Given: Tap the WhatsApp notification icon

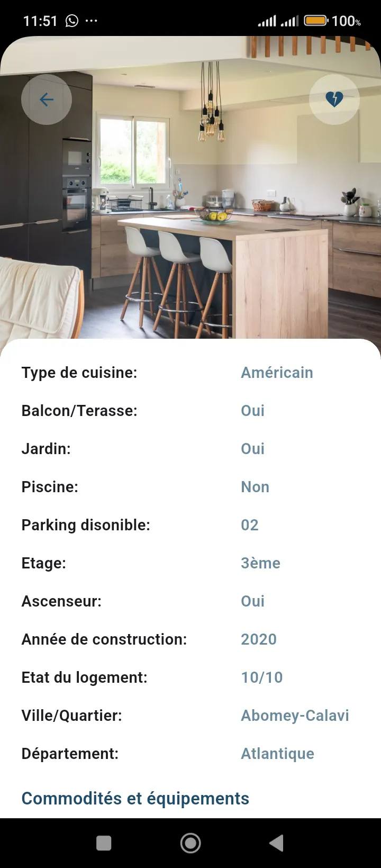Looking at the screenshot, I should tap(71, 21).
